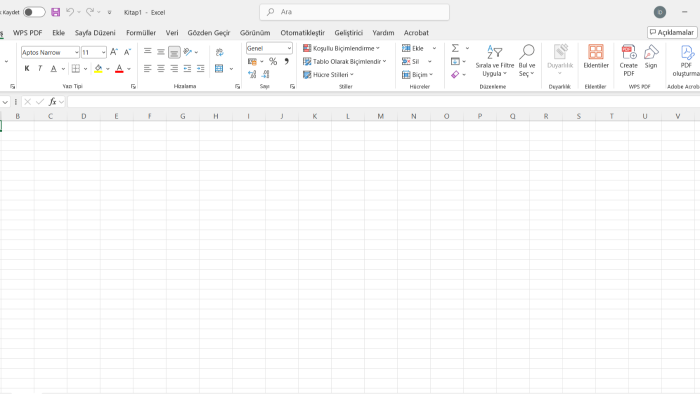Save the workbook with the Save icon
The width and height of the screenshot is (700, 394).
[55, 12]
